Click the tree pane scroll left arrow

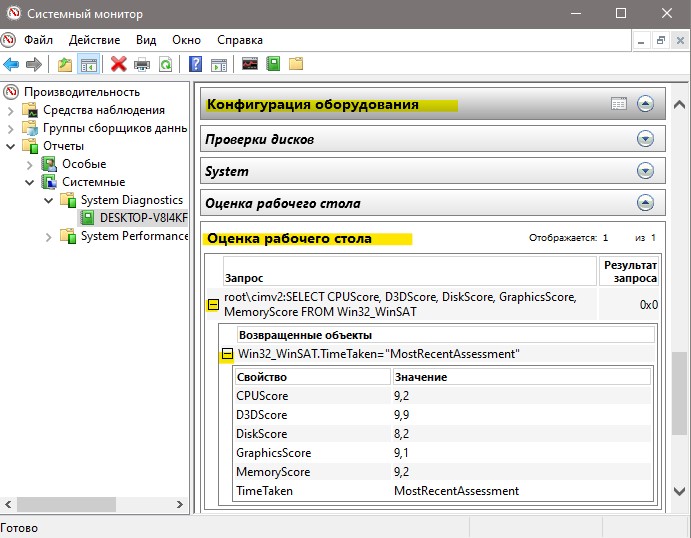click(x=8, y=504)
